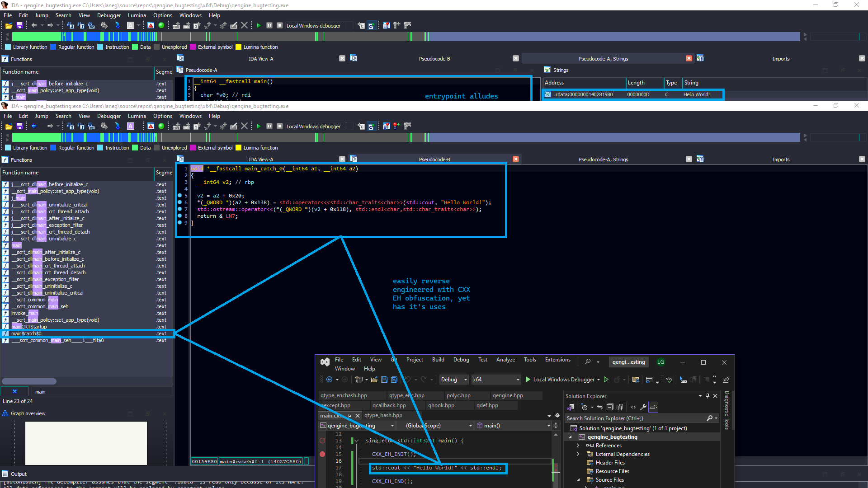868x488 pixels.
Task: Click Collapse All icon in Solution Explorer
Action: click(610, 407)
